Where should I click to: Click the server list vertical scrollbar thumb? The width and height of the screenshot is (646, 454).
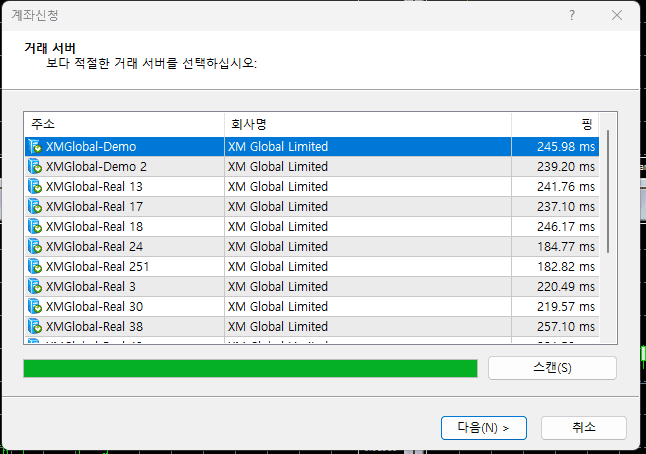(x=608, y=192)
